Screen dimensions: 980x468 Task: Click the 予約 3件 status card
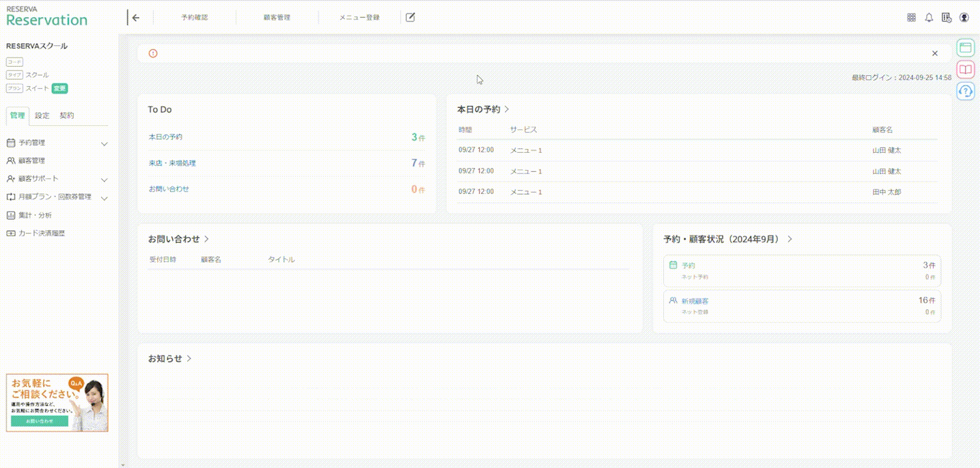(x=802, y=271)
